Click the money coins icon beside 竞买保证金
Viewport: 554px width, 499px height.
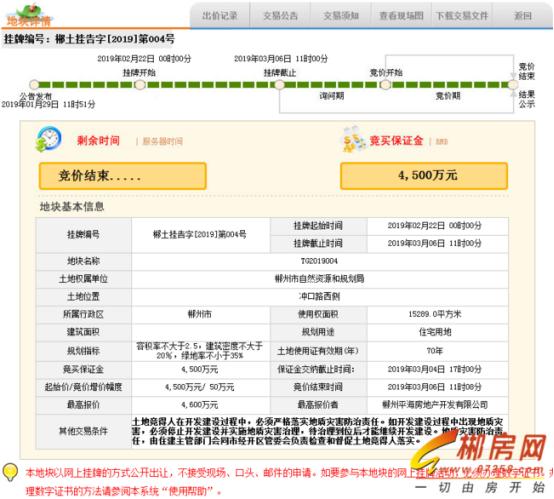click(x=354, y=140)
